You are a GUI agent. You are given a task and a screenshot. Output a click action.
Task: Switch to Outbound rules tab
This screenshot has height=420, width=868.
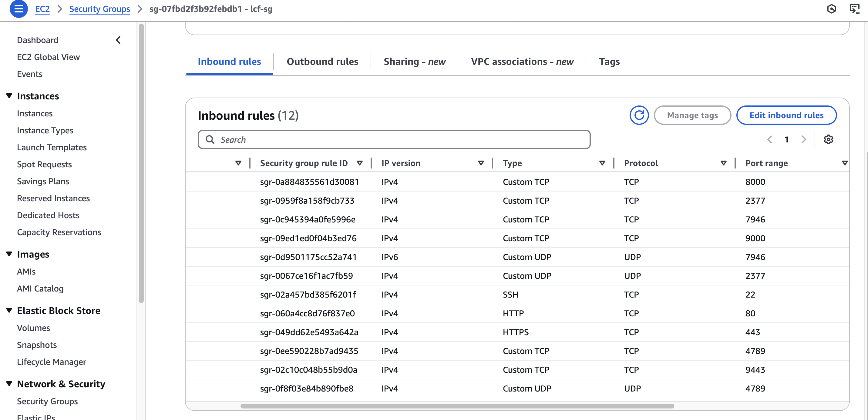(322, 62)
